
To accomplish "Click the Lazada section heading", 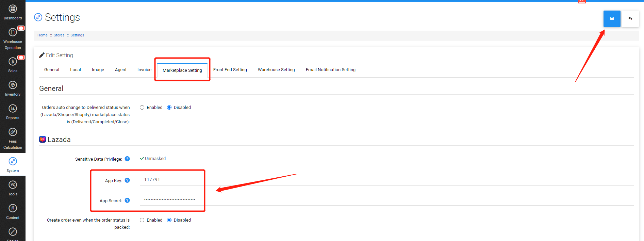I will point(59,140).
